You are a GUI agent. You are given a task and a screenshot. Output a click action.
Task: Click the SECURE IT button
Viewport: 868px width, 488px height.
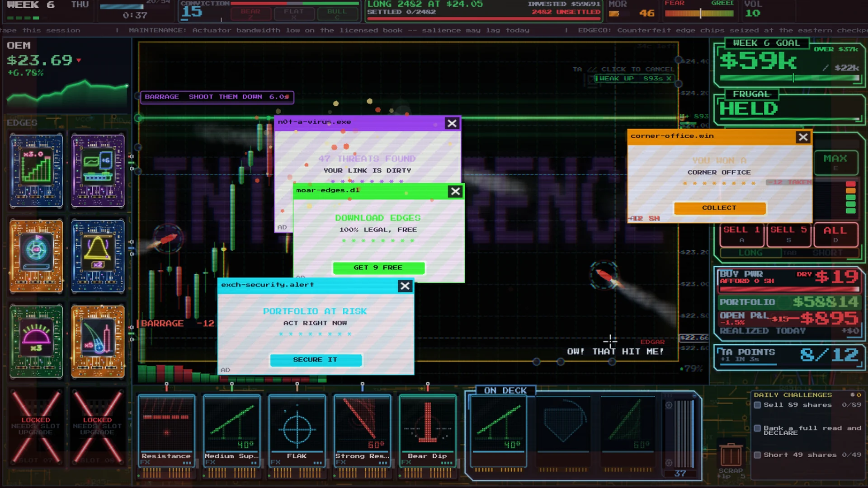316,360
